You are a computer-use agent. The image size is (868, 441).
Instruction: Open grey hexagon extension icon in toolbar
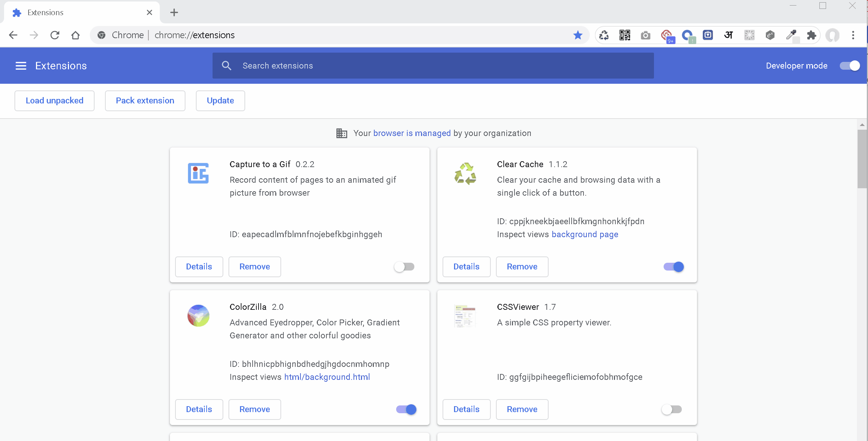(x=770, y=35)
